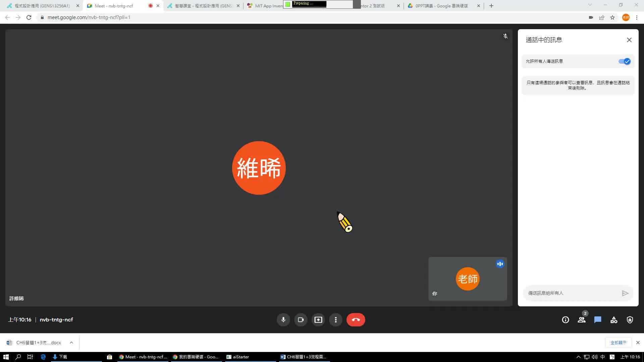Click the browser forward arrow

[x=18, y=17]
